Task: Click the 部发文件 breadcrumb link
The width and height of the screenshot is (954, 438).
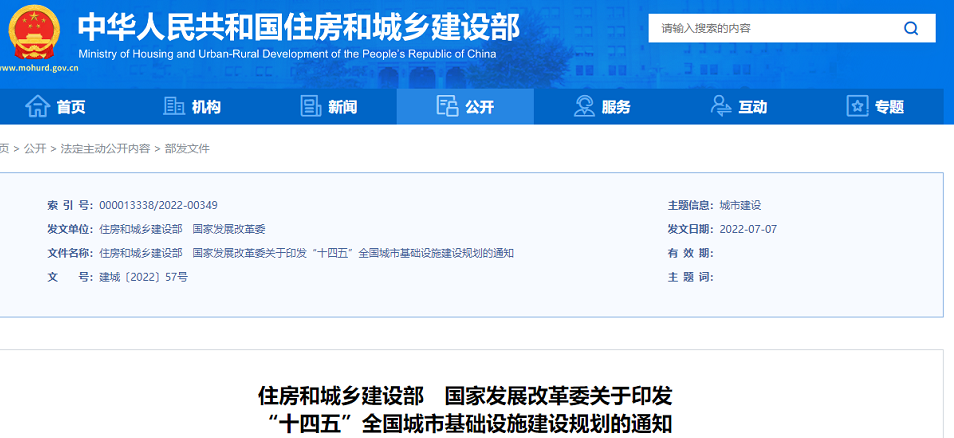Action: click(187, 148)
